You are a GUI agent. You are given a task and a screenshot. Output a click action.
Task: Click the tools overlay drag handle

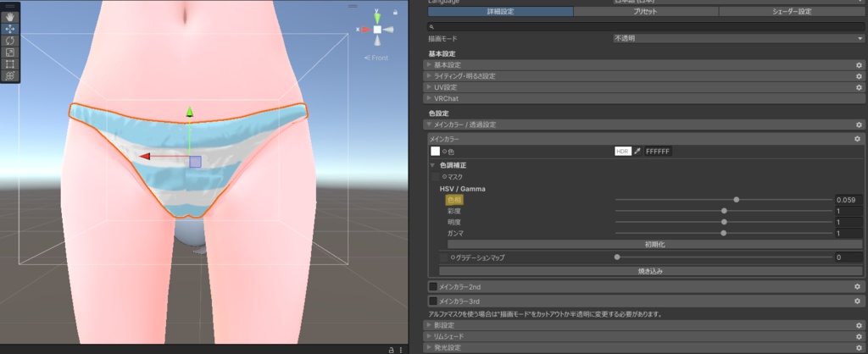pos(10,6)
